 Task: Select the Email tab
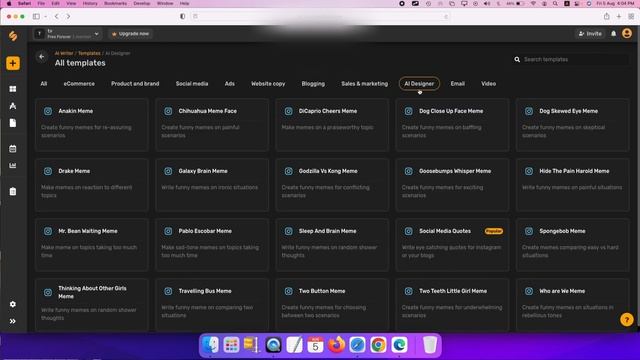[458, 84]
